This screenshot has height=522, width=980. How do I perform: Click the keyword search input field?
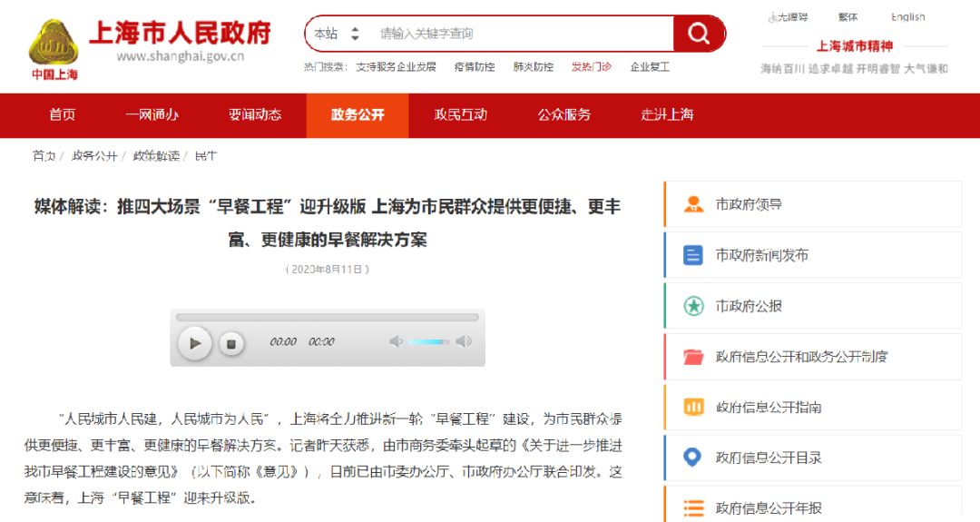pos(522,34)
